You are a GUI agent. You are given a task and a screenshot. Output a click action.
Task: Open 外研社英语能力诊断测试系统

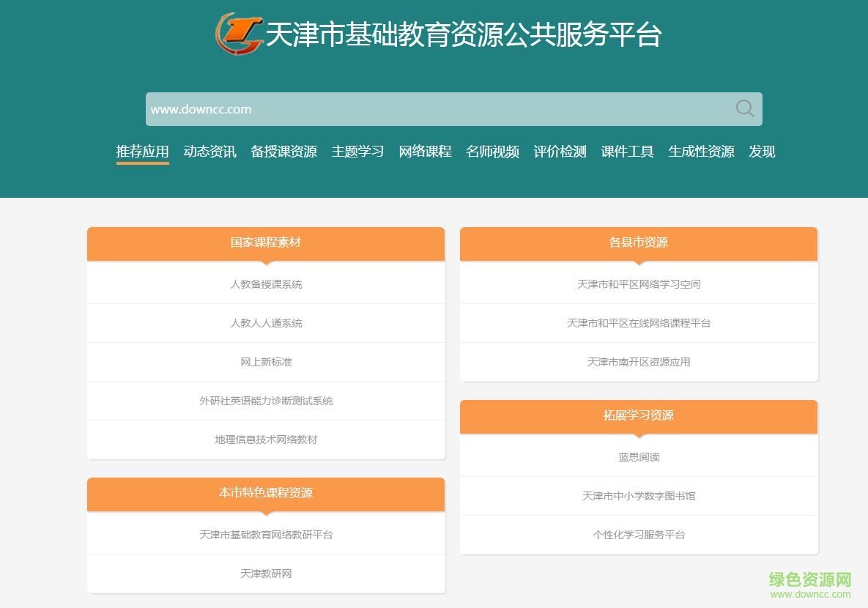pos(266,401)
